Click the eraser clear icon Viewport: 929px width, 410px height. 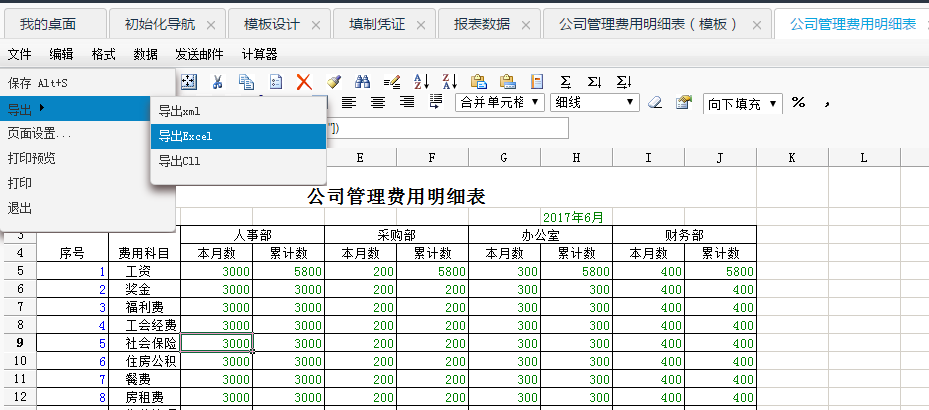(x=655, y=102)
